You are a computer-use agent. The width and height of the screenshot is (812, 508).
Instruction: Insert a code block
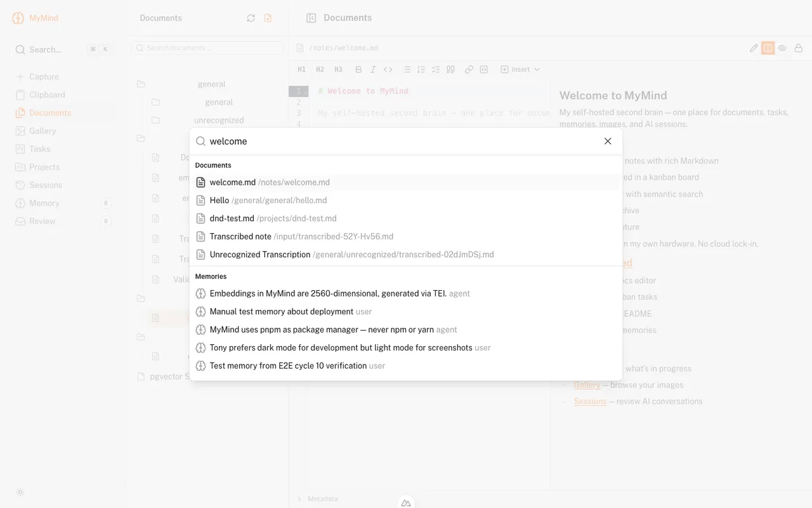point(484,69)
